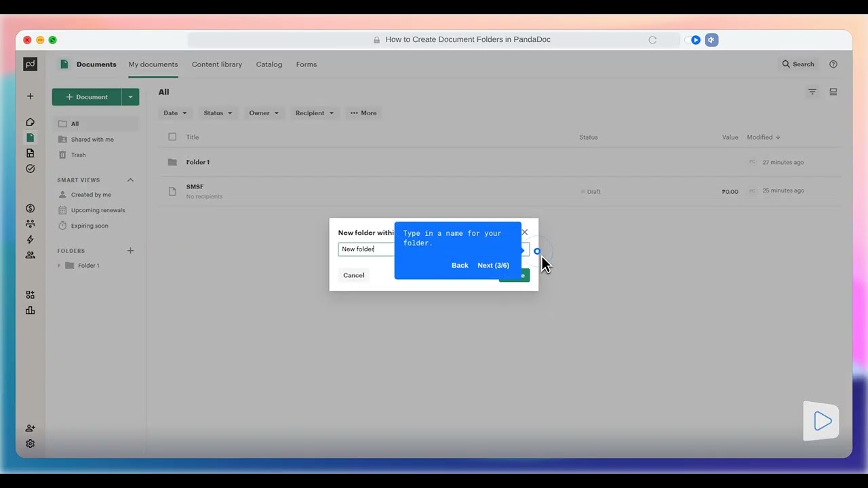The image size is (868, 488).
Task: Select Folder 1 in sidebar FOLDERS
Action: [x=88, y=266]
